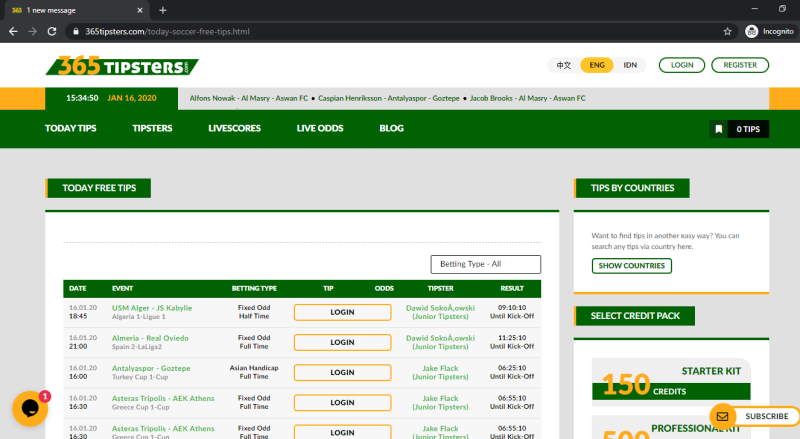This screenshot has height=439, width=800.
Task: Click the bookmark icon beside 0 TIPS
Action: [719, 129]
